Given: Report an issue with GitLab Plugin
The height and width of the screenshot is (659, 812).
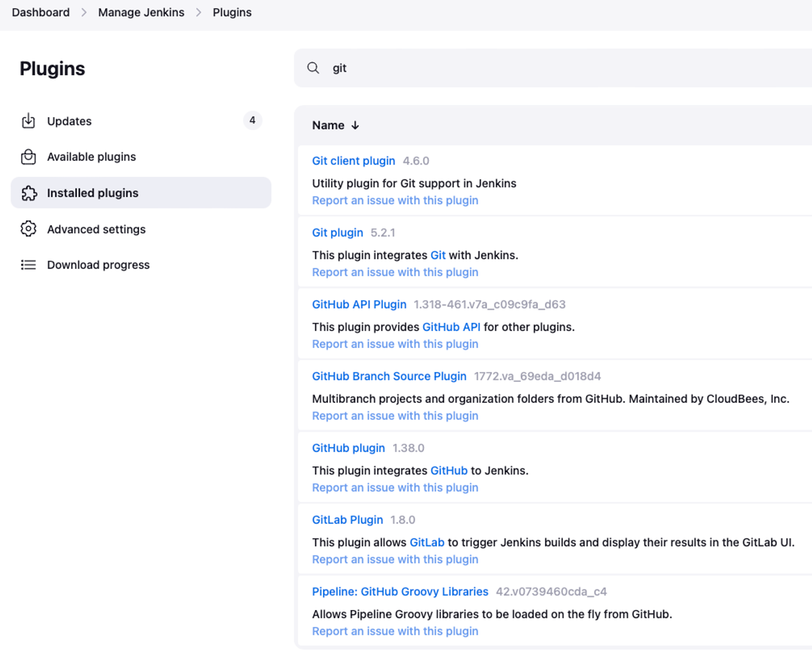Looking at the screenshot, I should click(x=395, y=559).
